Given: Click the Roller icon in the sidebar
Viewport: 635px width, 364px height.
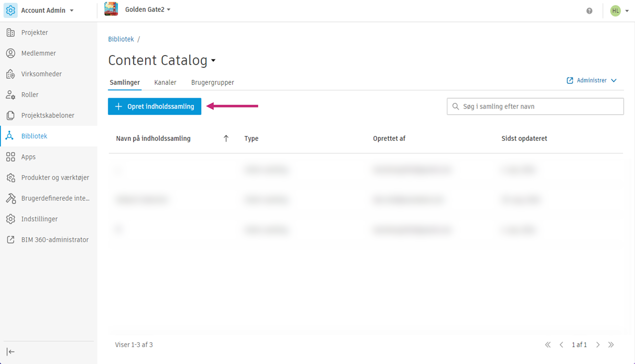Looking at the screenshot, I should (x=10, y=95).
